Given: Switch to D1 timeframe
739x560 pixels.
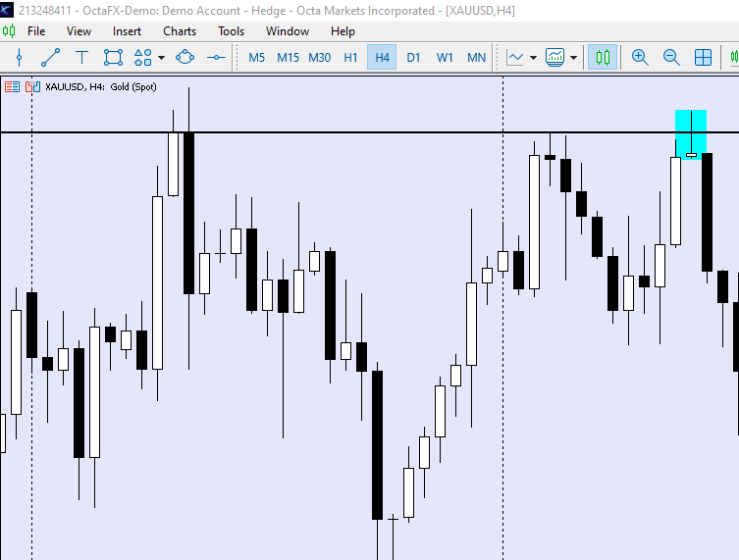Looking at the screenshot, I should (x=413, y=58).
